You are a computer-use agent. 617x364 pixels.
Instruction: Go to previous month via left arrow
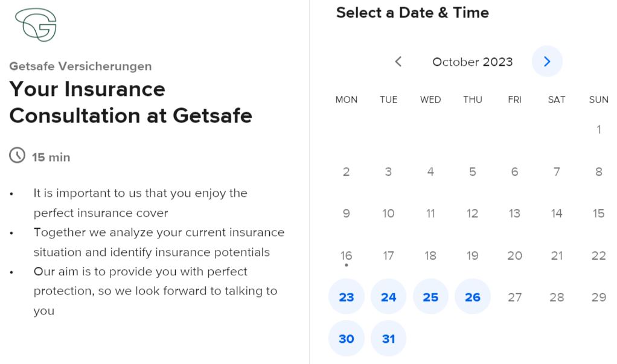tap(398, 62)
